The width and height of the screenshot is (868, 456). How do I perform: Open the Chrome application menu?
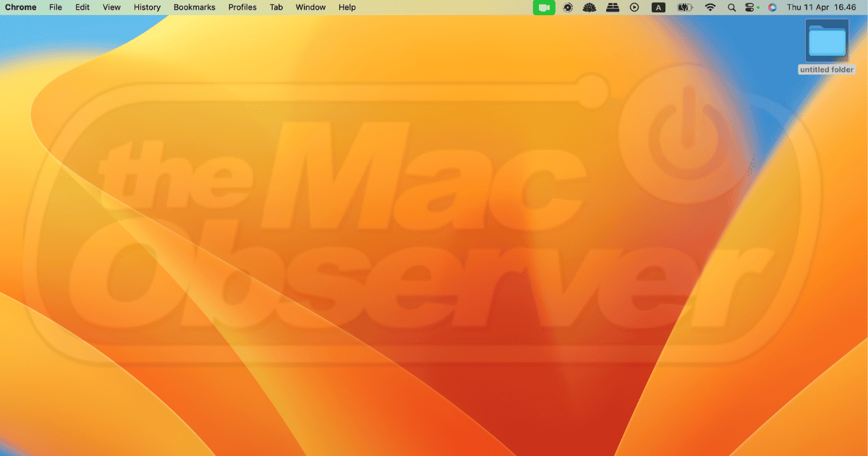click(21, 7)
